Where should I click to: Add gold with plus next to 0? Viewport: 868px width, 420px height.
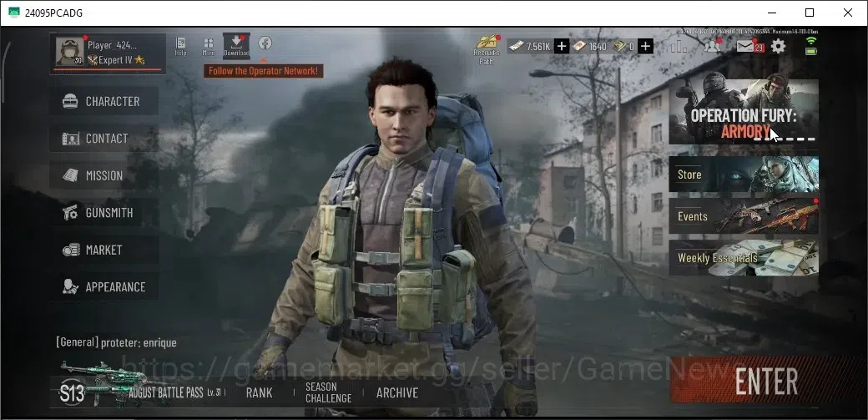click(645, 47)
